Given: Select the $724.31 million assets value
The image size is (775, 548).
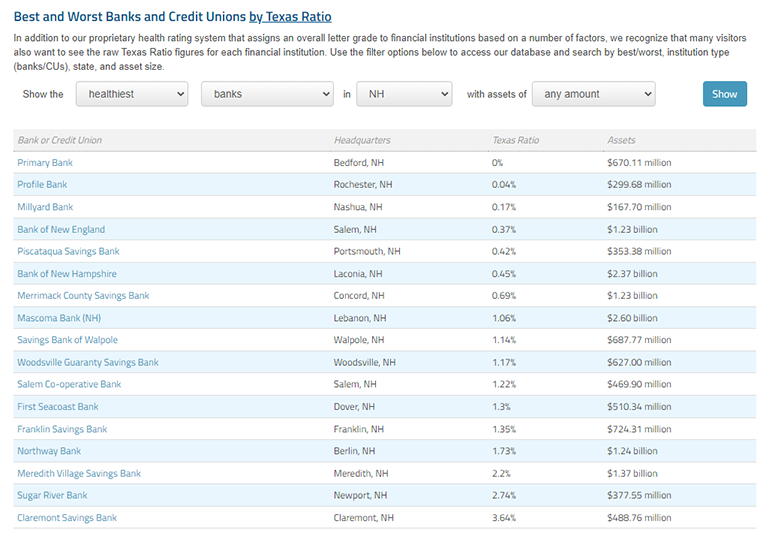Looking at the screenshot, I should [639, 429].
